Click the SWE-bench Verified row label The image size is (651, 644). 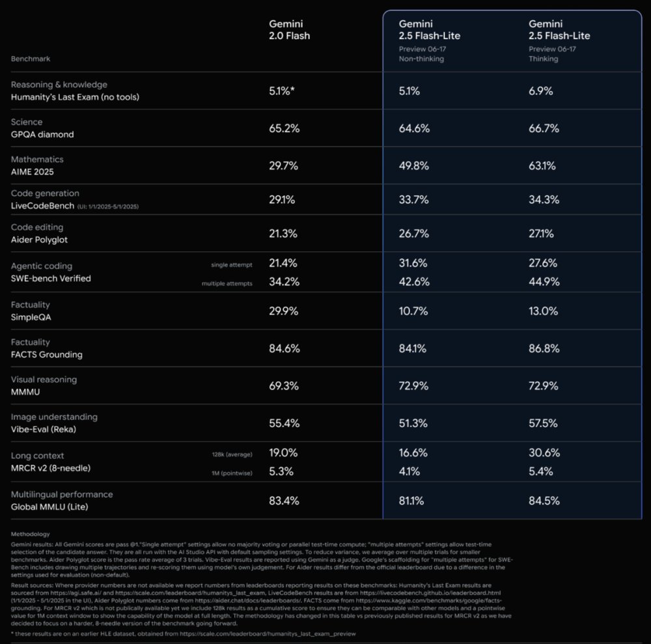tap(51, 278)
